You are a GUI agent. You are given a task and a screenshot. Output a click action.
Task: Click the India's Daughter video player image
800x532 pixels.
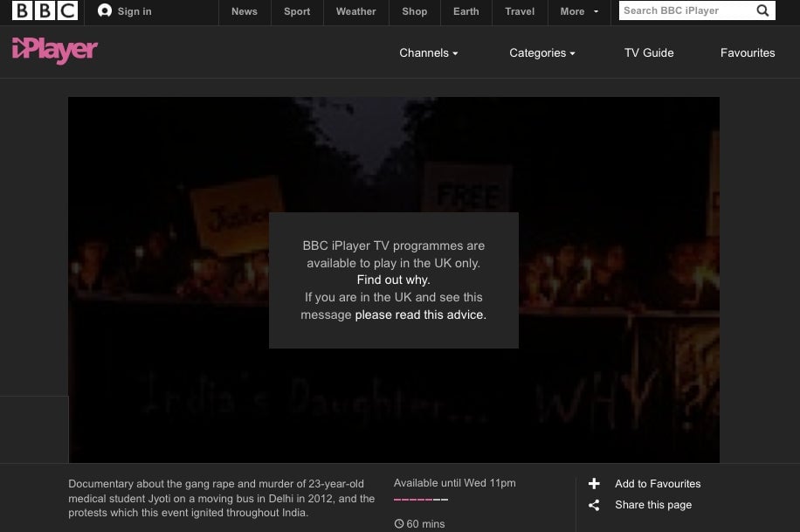(394, 280)
